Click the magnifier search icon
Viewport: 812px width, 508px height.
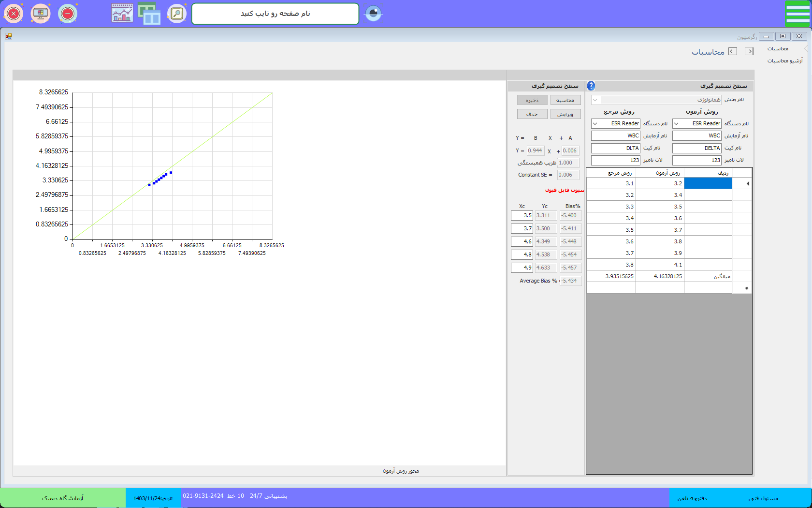click(177, 14)
